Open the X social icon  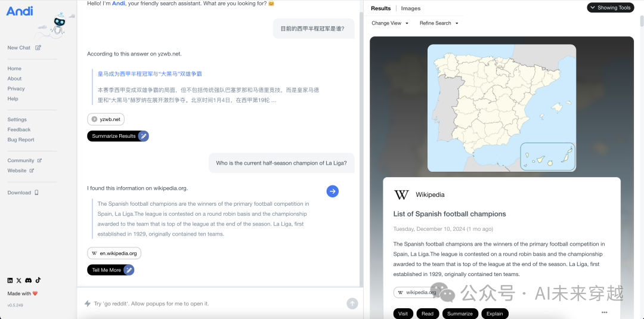pyautogui.click(x=19, y=280)
